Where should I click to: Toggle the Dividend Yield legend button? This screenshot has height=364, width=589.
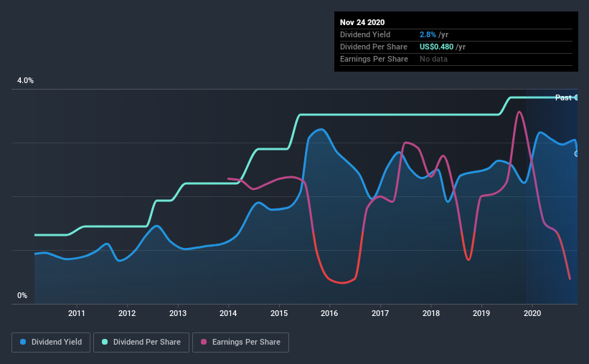51,343
